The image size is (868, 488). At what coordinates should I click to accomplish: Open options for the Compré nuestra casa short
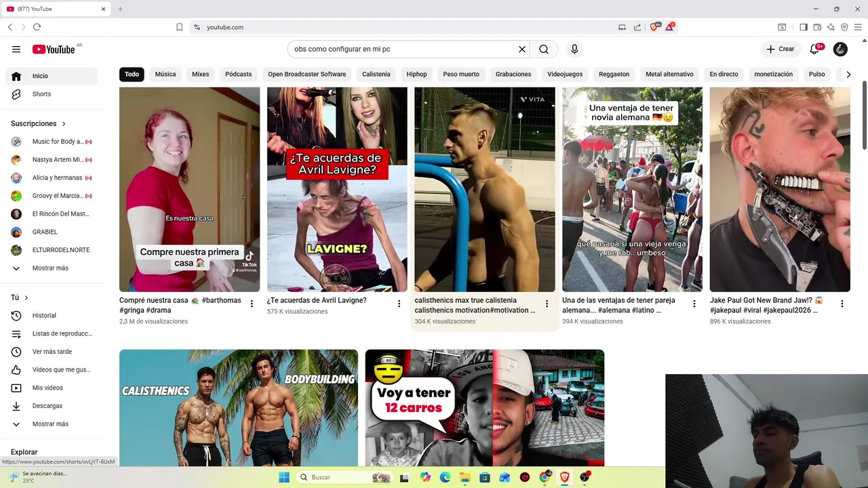pyautogui.click(x=252, y=304)
